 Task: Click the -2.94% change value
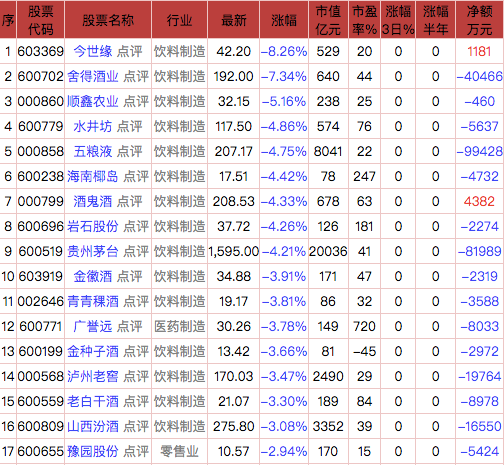tap(284, 451)
